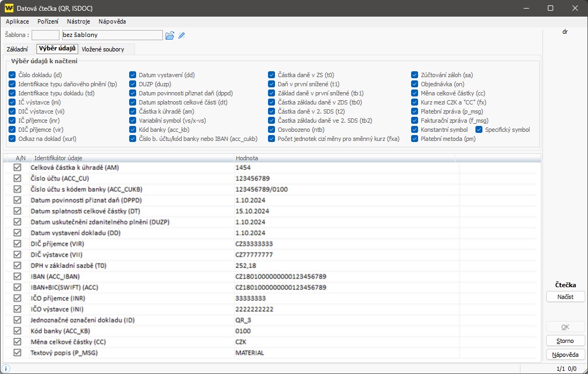Viewport: 588px width, 374px height.
Task: Toggle DUZP (duzp) checkbox
Action: point(132,84)
